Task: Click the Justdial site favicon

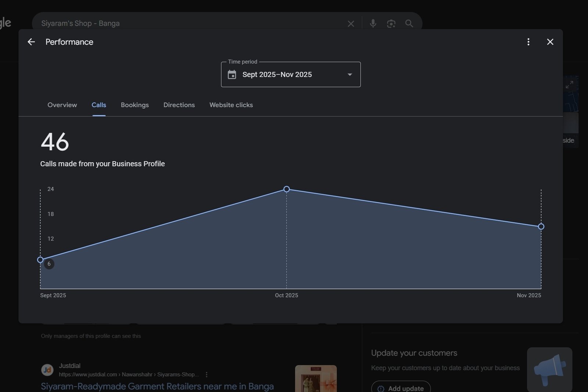Action: coord(47,370)
